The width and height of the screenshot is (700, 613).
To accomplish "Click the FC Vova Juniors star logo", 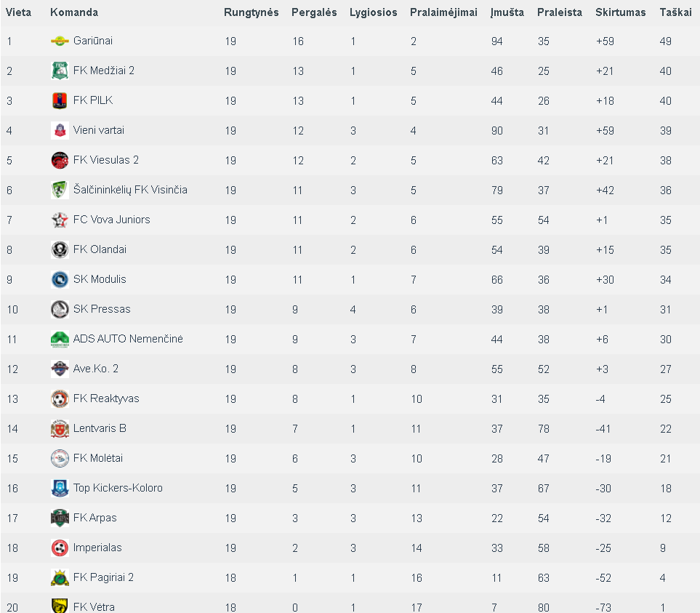I will click(x=60, y=220).
